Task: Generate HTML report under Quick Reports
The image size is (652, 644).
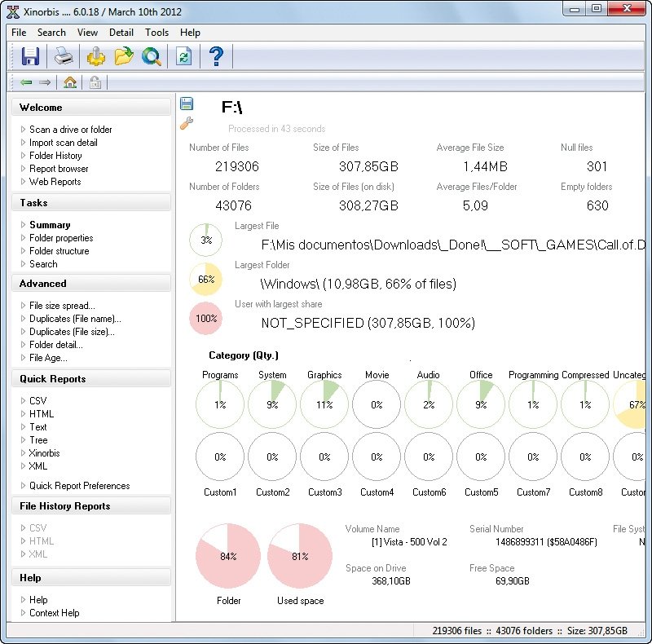Action: tap(42, 414)
